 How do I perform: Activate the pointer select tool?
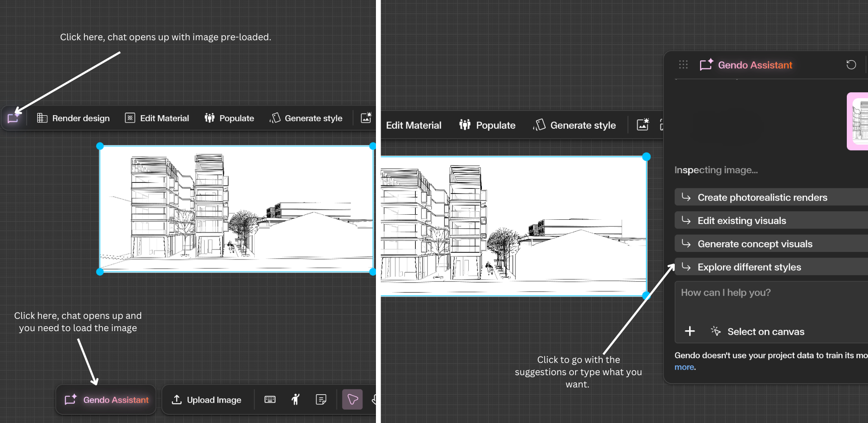pyautogui.click(x=352, y=399)
